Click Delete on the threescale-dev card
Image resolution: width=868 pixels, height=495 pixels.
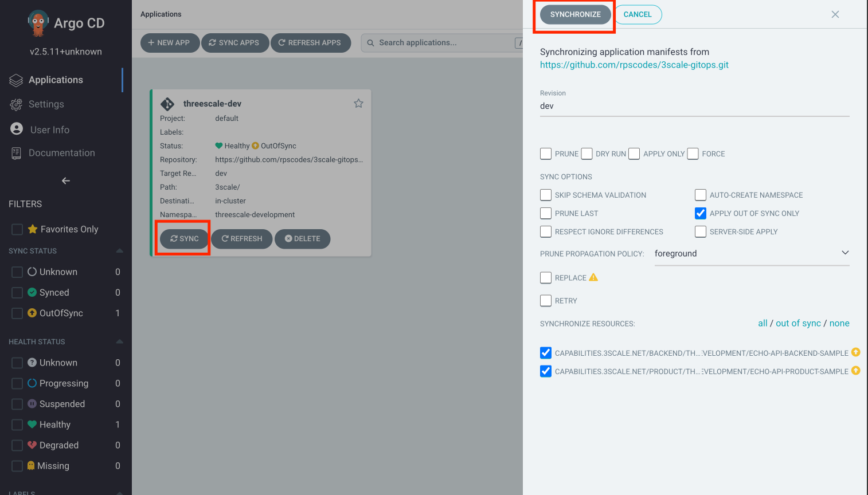point(303,239)
